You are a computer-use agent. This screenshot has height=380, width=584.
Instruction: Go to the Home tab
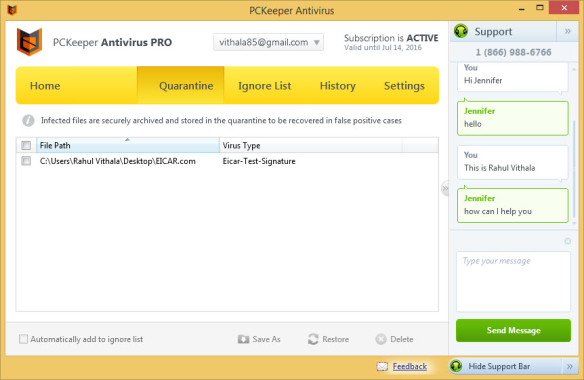pyautogui.click(x=45, y=86)
